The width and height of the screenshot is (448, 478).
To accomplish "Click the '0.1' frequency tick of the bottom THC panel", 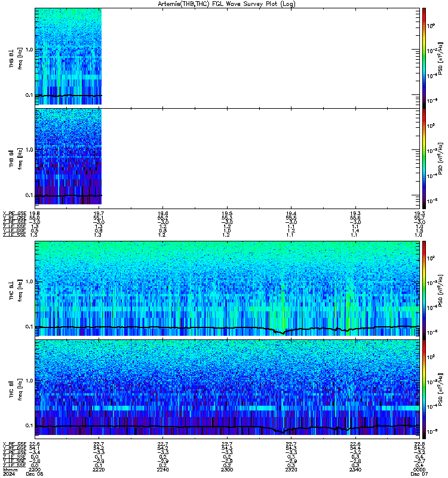I will tap(29, 425).
